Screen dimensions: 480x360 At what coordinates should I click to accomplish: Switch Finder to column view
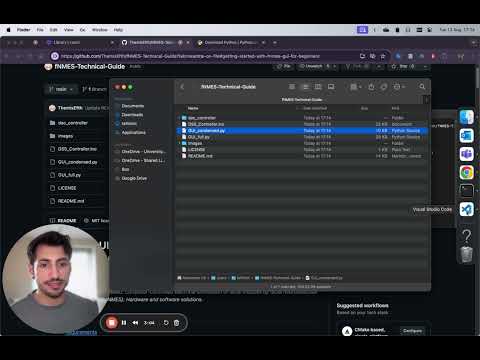coord(318,87)
